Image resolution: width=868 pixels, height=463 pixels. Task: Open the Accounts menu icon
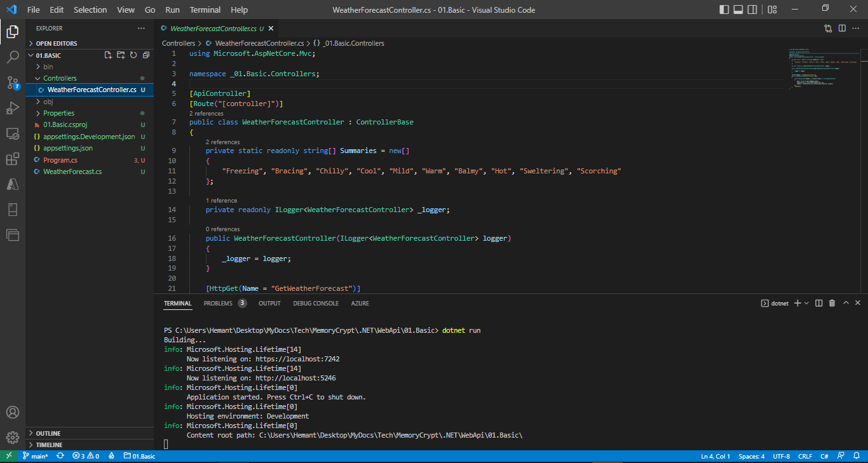(13, 413)
